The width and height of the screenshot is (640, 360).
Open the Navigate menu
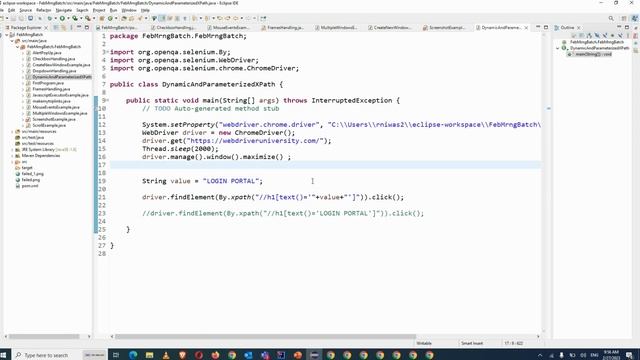point(64,10)
